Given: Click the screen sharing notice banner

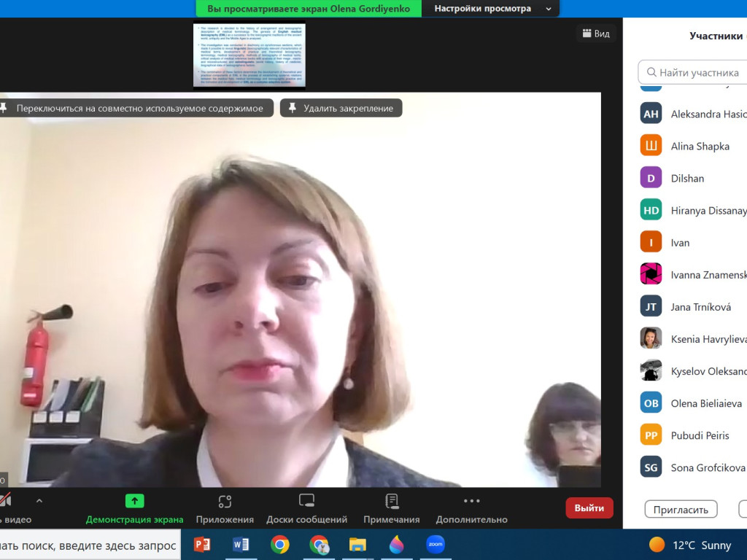Looking at the screenshot, I should click(x=309, y=9).
